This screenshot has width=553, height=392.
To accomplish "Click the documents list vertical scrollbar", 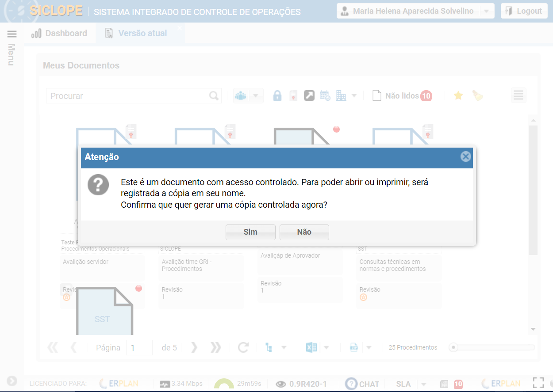I will (533, 190).
